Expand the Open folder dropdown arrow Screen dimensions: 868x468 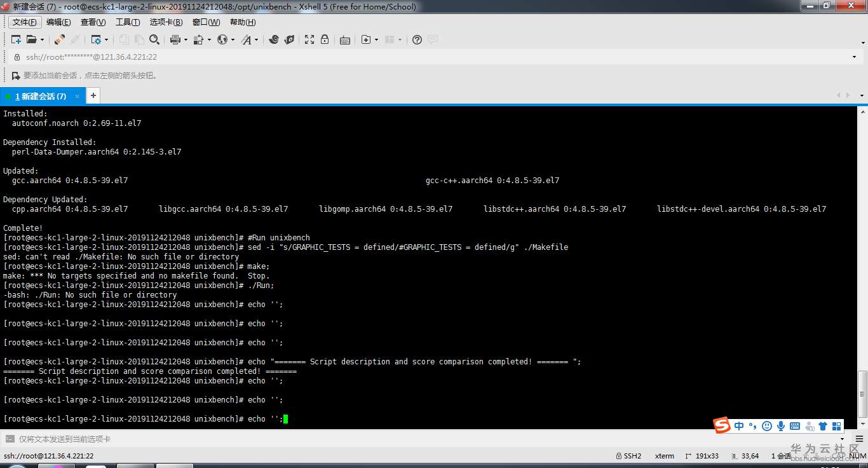tap(42, 39)
